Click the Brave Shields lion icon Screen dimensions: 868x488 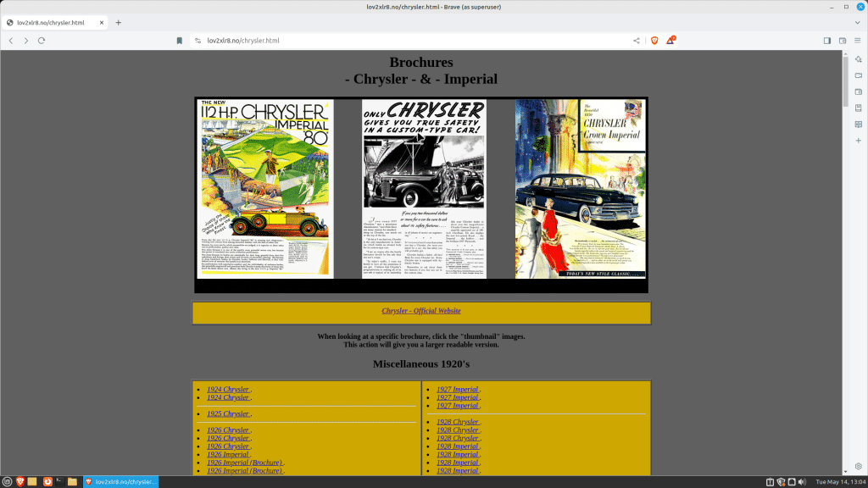(x=654, y=40)
